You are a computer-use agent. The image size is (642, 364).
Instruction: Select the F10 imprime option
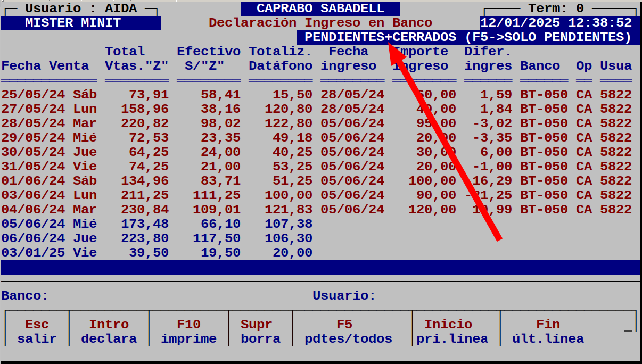click(188, 331)
